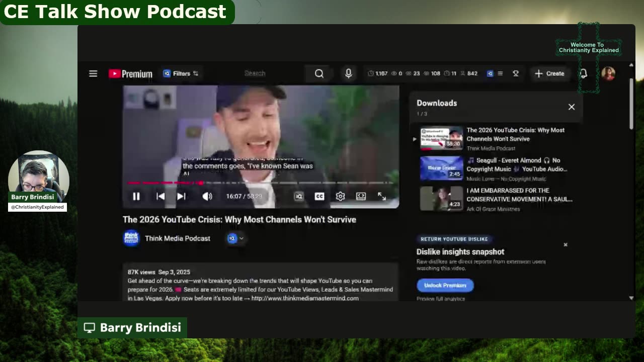The height and width of the screenshot is (362, 644).
Task: Open the 58:30 YouTube Crisis thumbnail
Action: click(441, 138)
